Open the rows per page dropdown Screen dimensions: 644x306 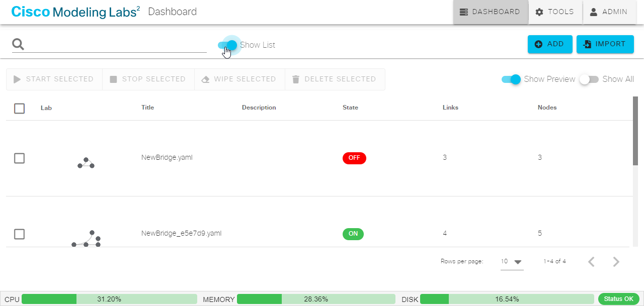point(512,262)
